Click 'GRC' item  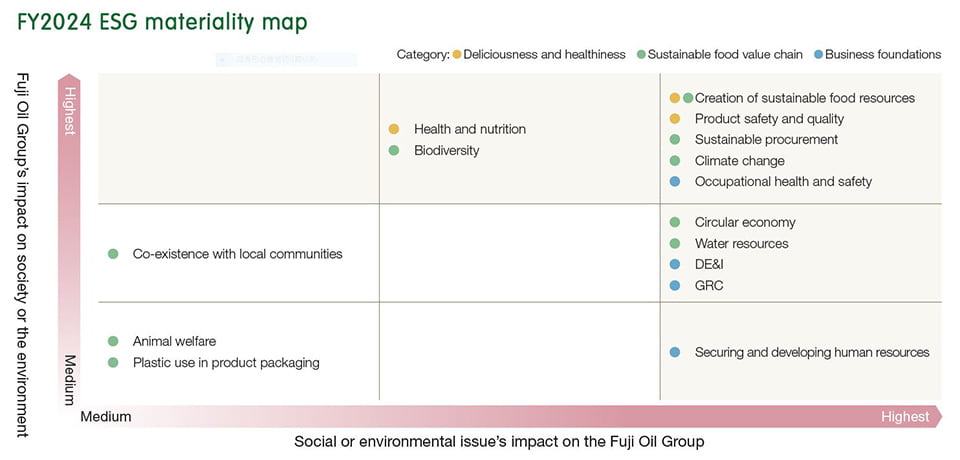click(709, 285)
